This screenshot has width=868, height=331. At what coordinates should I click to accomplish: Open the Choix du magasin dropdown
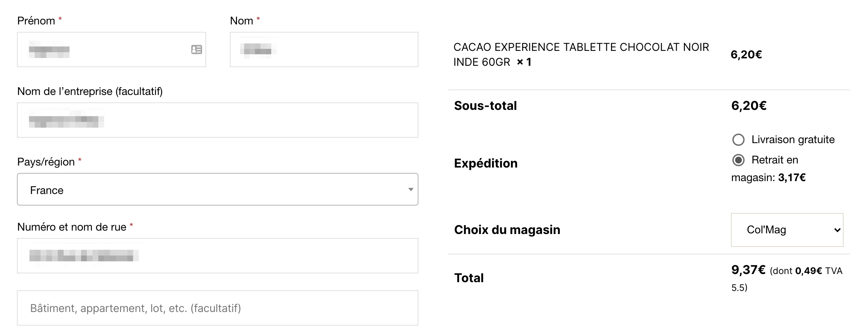[x=787, y=230]
